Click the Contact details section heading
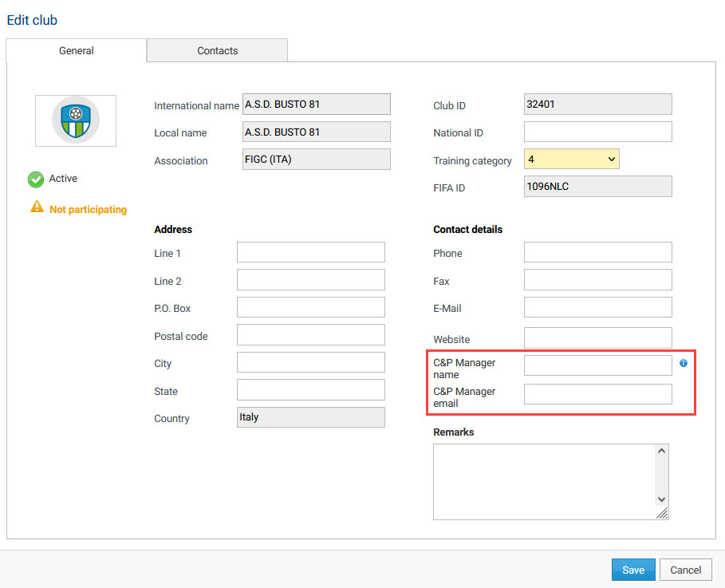725x588 pixels. click(467, 230)
